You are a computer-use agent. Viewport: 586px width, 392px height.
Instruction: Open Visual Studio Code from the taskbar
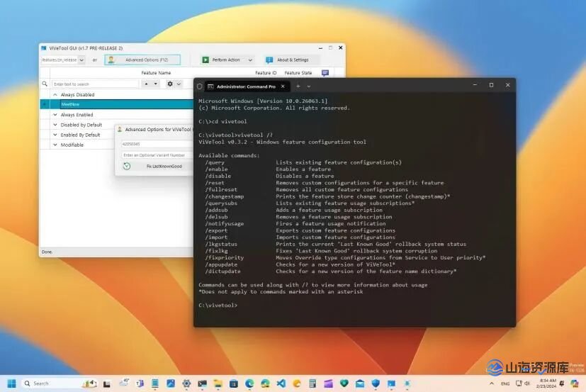point(280,383)
